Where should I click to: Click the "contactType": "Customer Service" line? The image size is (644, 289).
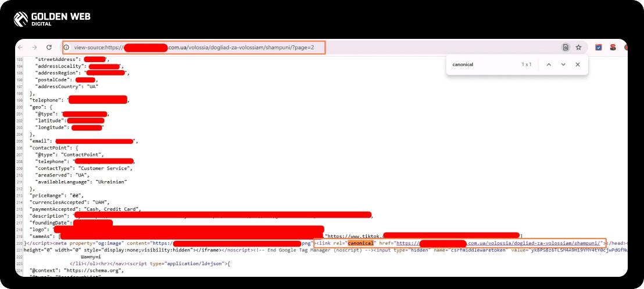[84, 168]
